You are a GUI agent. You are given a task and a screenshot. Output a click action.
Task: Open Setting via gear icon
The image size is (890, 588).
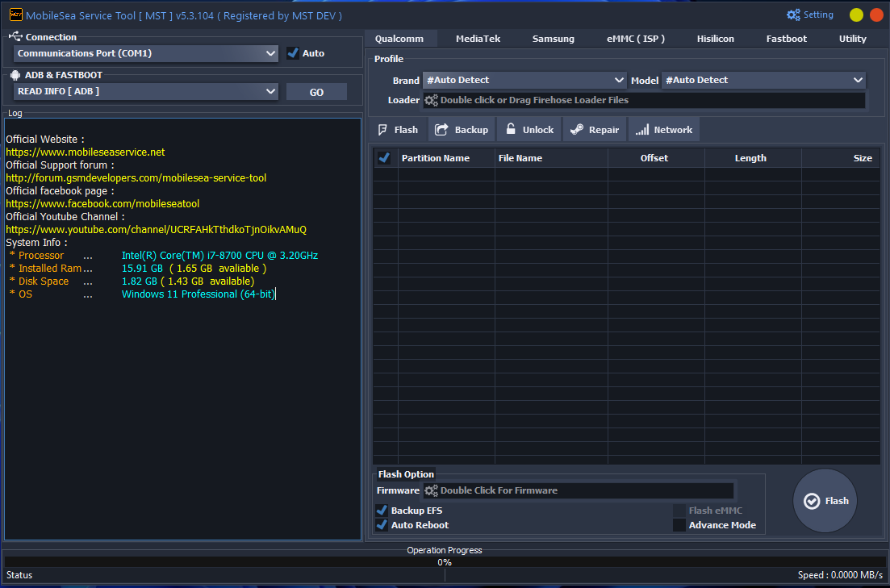coord(793,15)
